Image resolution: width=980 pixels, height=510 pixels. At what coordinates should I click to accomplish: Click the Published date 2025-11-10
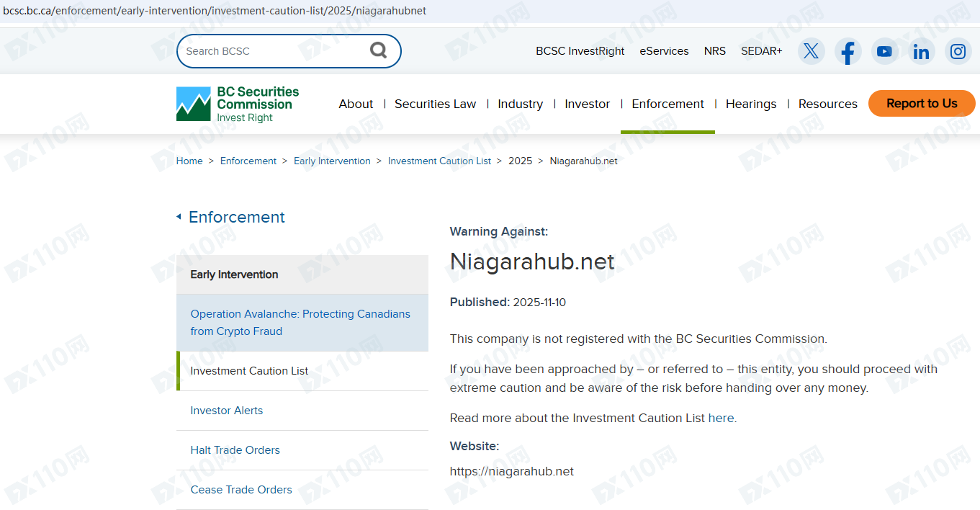point(539,302)
